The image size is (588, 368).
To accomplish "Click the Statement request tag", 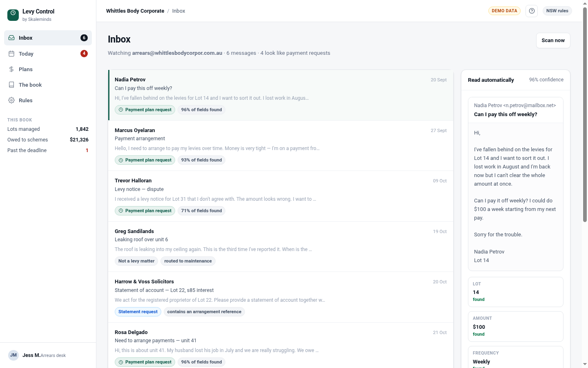I will point(138,312).
